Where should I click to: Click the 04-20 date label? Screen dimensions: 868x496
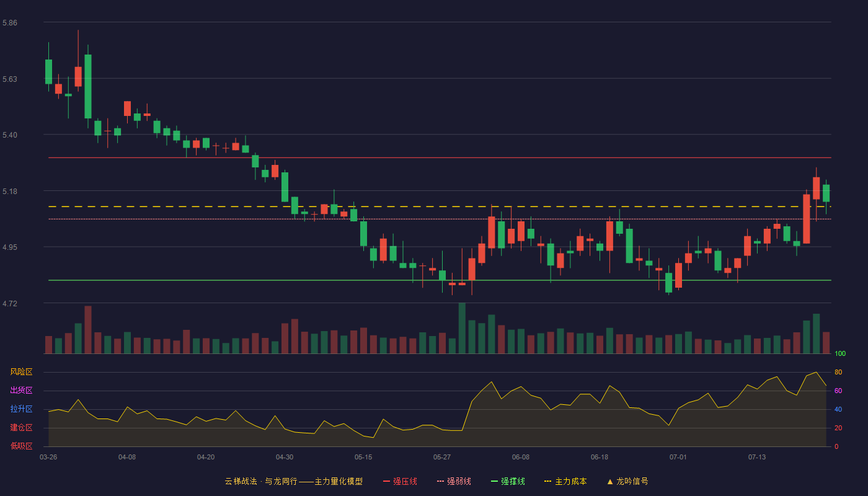tap(206, 457)
